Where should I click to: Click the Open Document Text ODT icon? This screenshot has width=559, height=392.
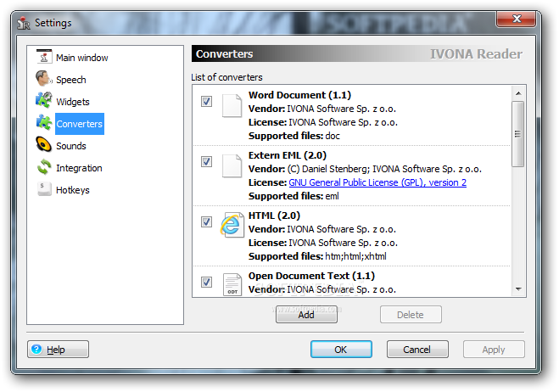coord(232,284)
